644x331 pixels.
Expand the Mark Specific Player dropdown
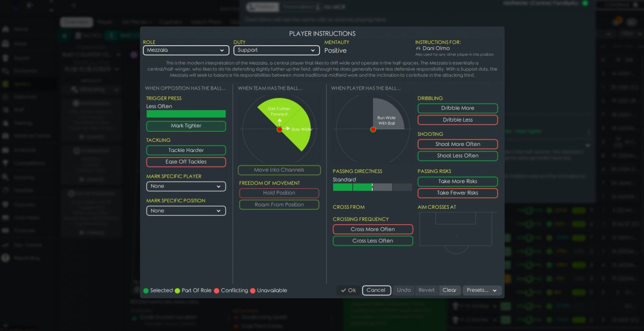pos(186,187)
